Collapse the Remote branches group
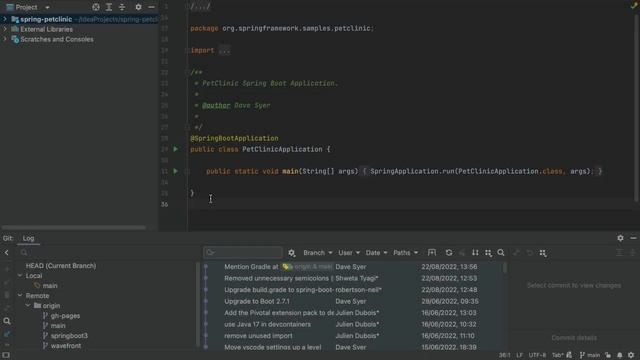Screen dimensions: 640x360 pos(20,296)
